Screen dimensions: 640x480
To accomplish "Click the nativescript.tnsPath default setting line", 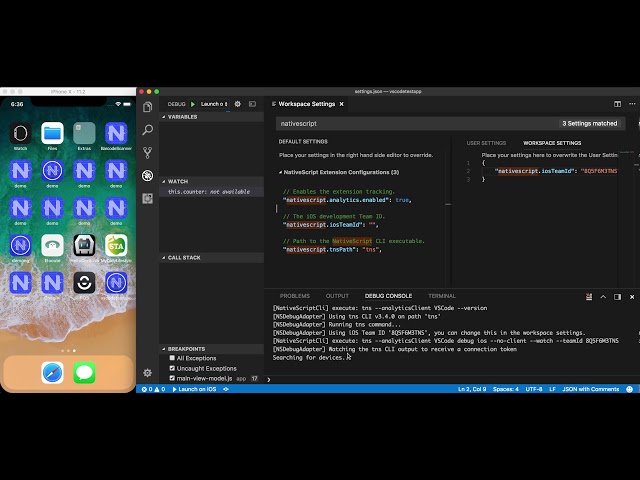I will [x=332, y=249].
